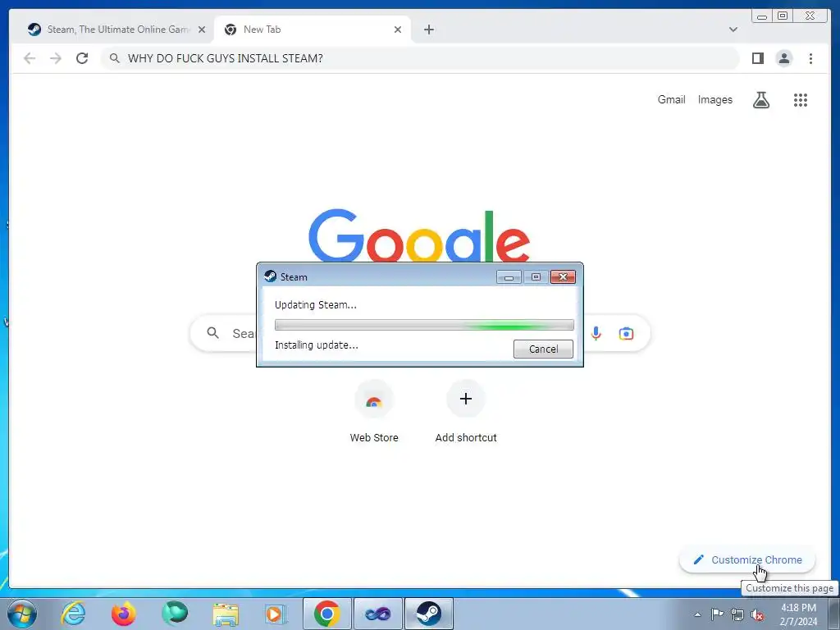
Task: Click the "Updating Steam..." text
Action: click(x=316, y=305)
